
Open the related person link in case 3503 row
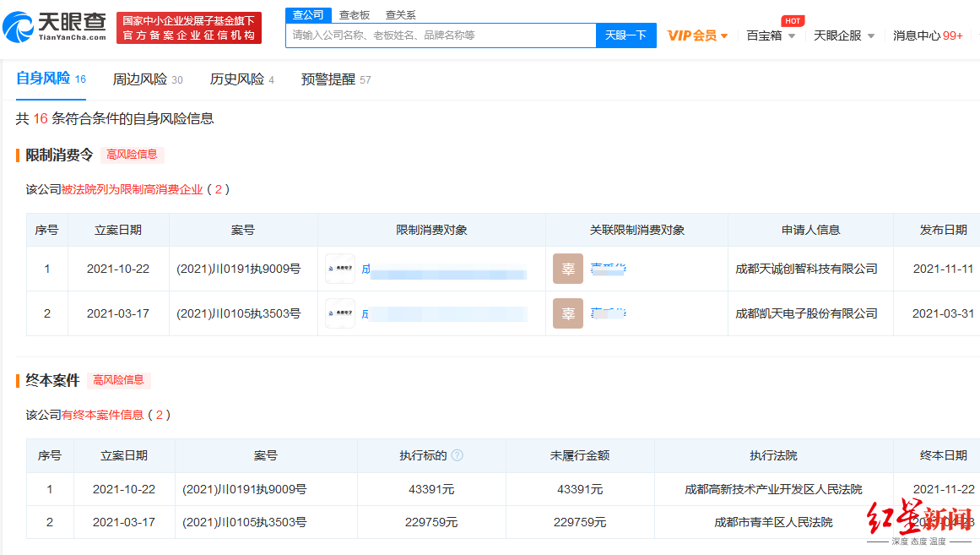pyautogui.click(x=608, y=313)
